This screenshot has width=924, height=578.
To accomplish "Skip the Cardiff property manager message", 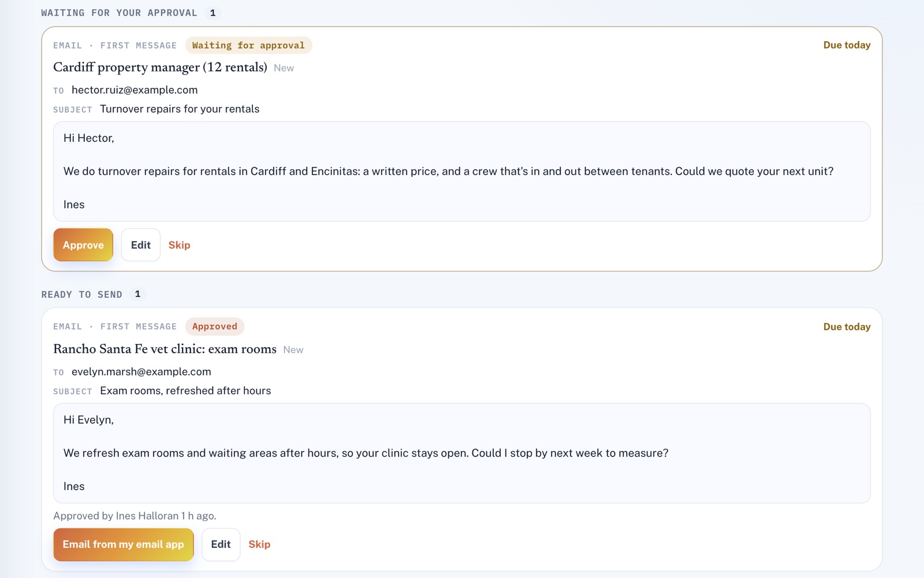I will point(179,245).
